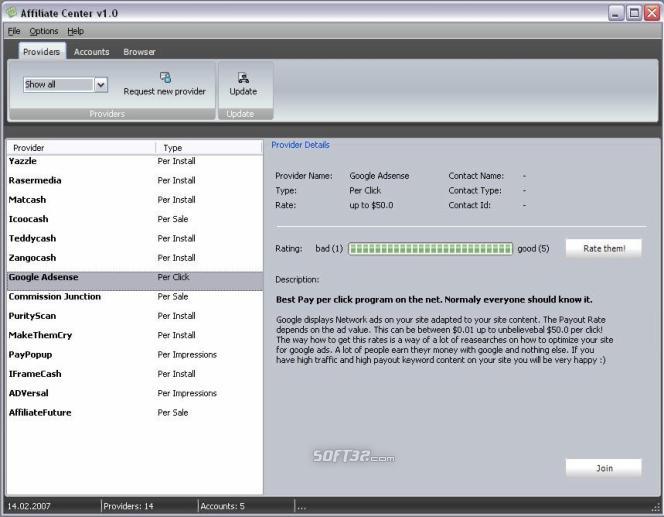
Task: Switch to the Providers tab
Action: (x=42, y=52)
